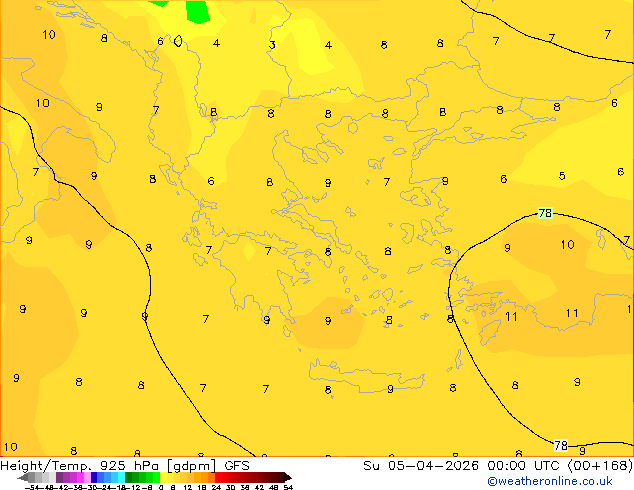Screen dimensions: 634x490
Task: Click the legend's left grey arrow end
Action: [x=23, y=477]
